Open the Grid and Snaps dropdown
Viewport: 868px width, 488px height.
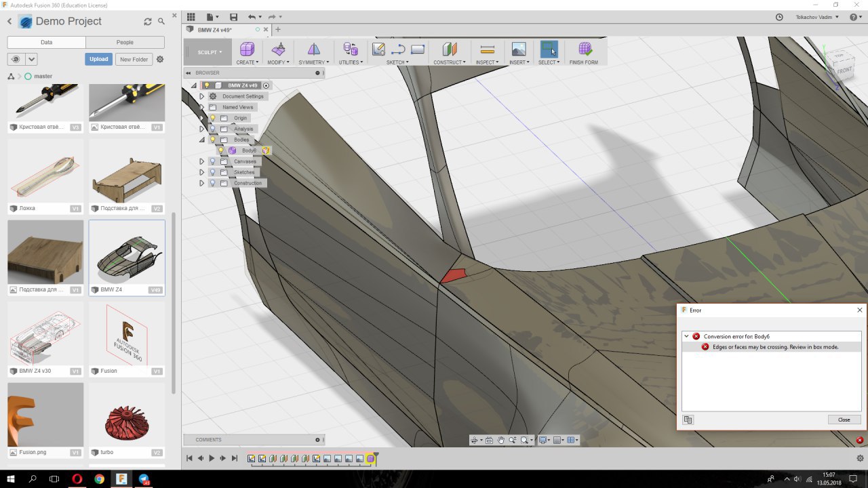click(559, 440)
